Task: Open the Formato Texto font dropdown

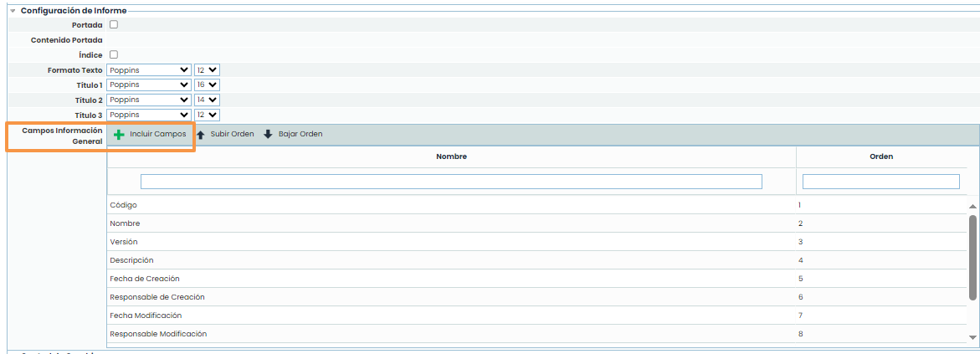Action: 149,70
